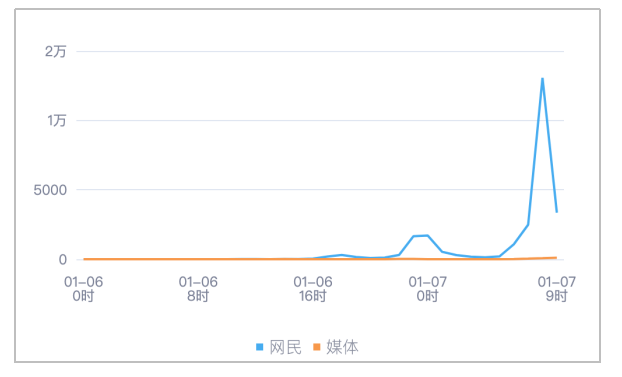Select the 1万 y-axis label
The height and width of the screenshot is (377, 622).
[x=57, y=120]
